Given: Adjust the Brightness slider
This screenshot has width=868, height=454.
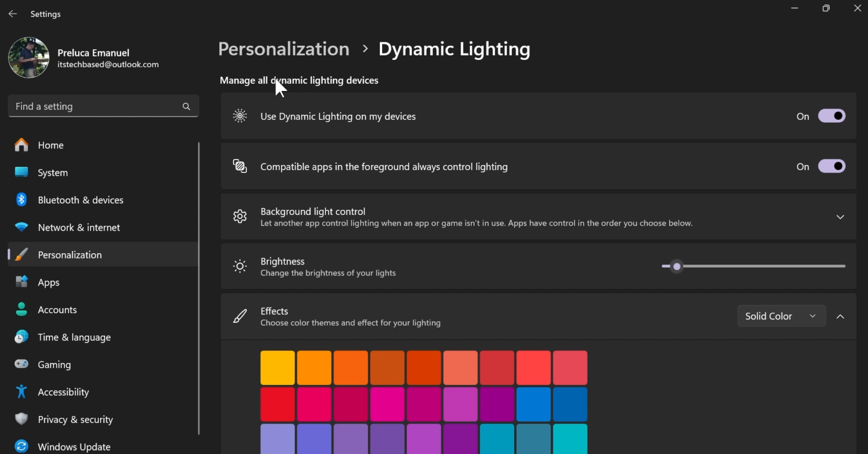Looking at the screenshot, I should pyautogui.click(x=676, y=266).
